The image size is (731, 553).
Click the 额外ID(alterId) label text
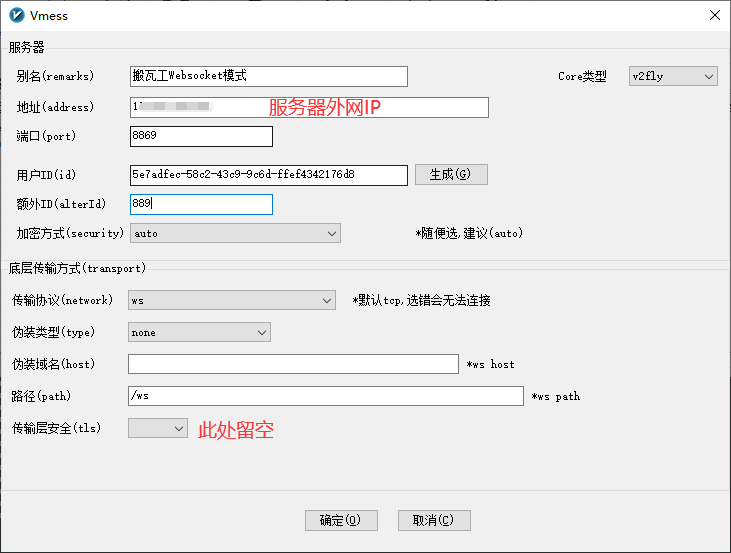[61, 204]
